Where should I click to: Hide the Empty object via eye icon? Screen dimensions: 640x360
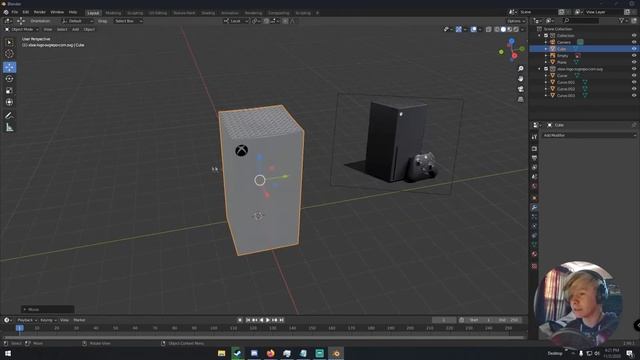[634, 56]
